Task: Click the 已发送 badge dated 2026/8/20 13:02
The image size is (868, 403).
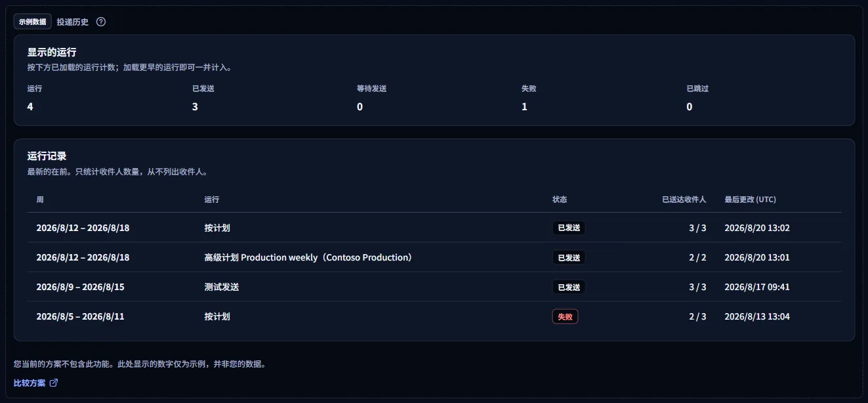Action: [x=569, y=228]
